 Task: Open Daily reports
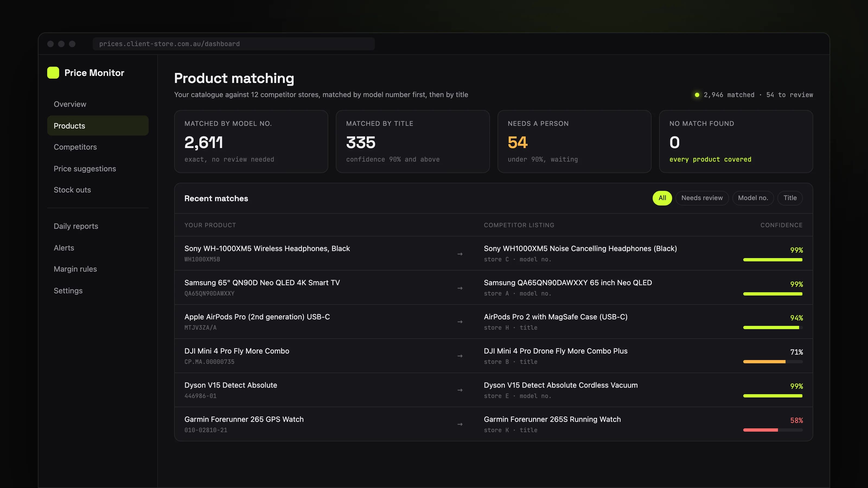click(x=98, y=226)
